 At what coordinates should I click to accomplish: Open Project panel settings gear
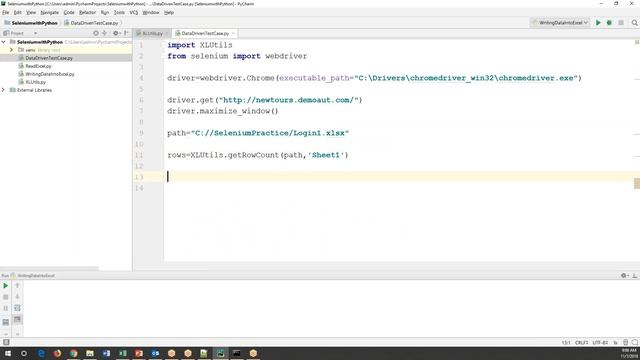click(116, 33)
